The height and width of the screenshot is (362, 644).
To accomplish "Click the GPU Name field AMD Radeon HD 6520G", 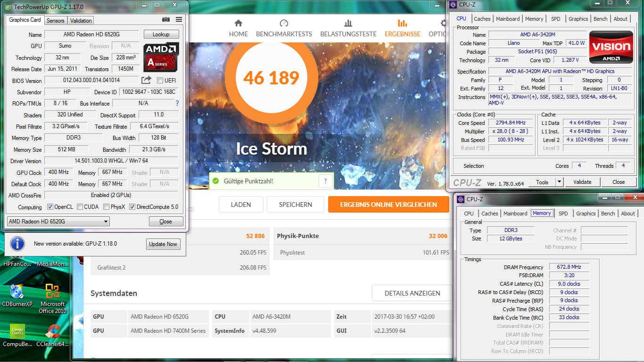I will [91, 34].
